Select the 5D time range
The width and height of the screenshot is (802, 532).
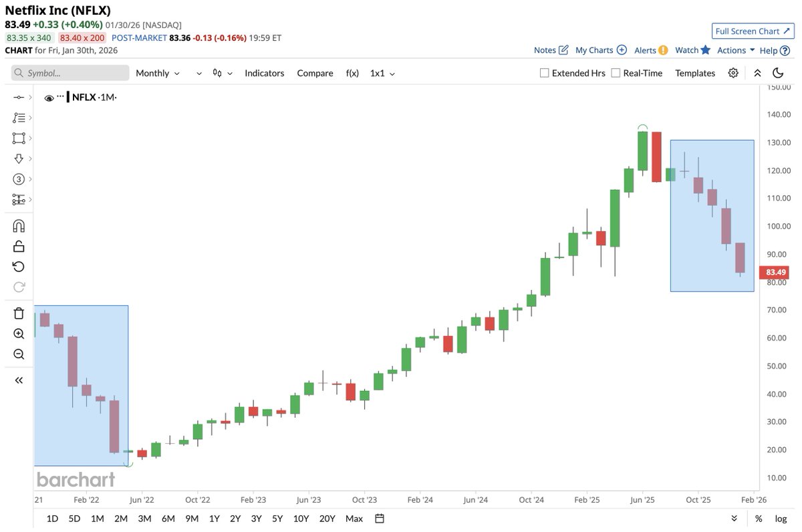[74, 518]
